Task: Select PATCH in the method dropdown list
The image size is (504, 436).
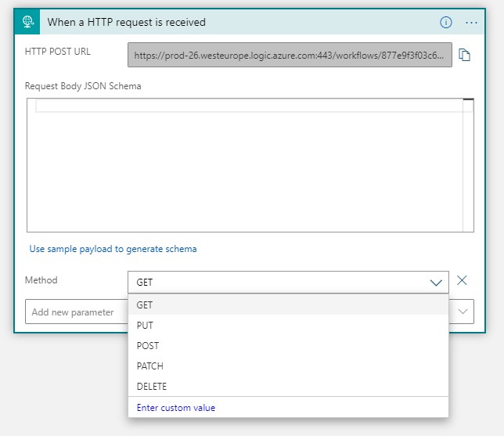Action: pyautogui.click(x=149, y=366)
